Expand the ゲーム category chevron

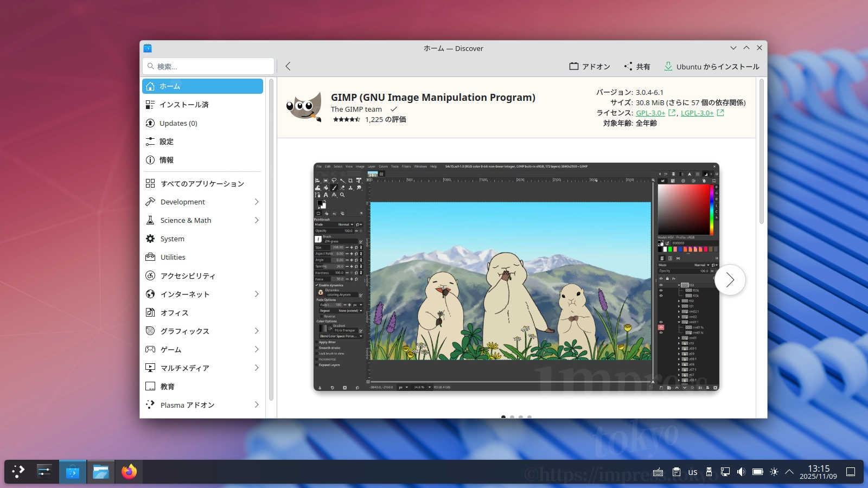pos(257,349)
